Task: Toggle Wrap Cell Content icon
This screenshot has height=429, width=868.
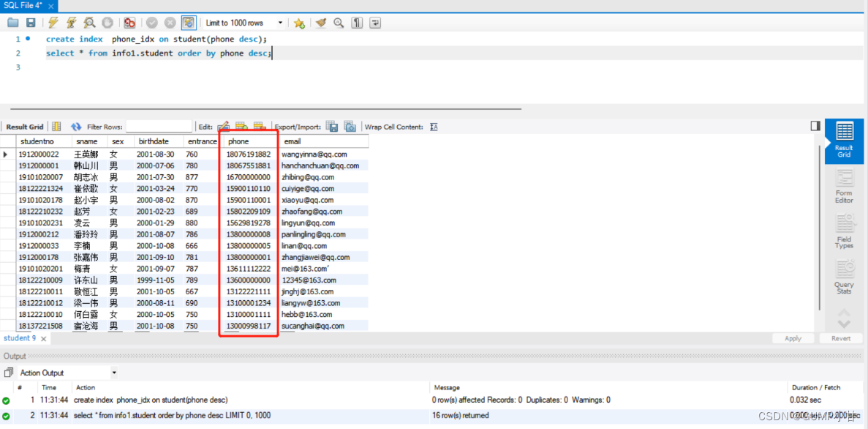Action: (434, 127)
